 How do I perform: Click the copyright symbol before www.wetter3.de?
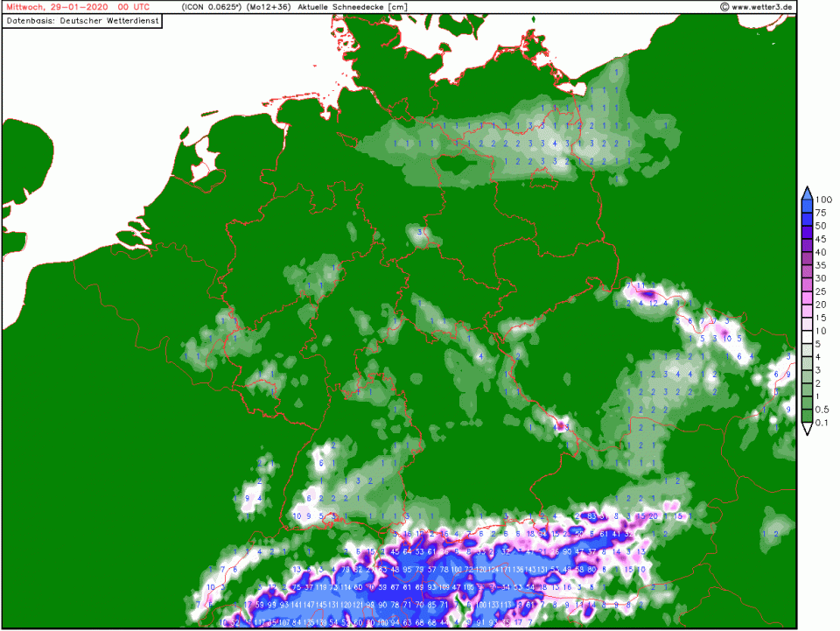pyautogui.click(x=724, y=7)
